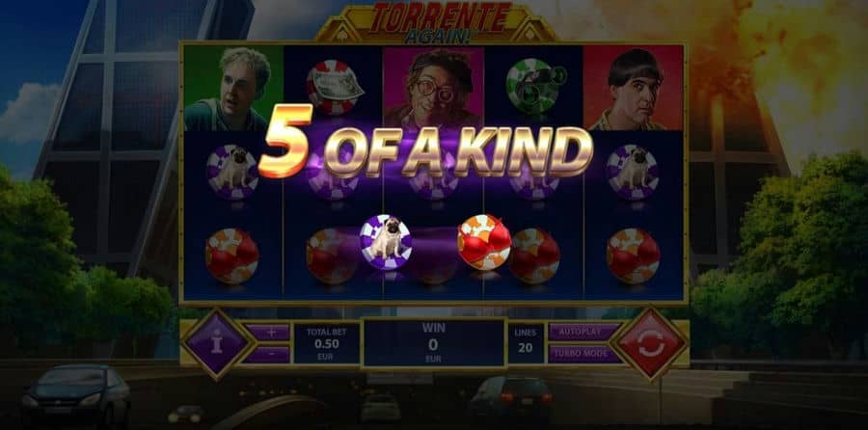This screenshot has height=430, width=868.
Task: Select the highlighted red bra chip symbol
Action: coord(484,242)
